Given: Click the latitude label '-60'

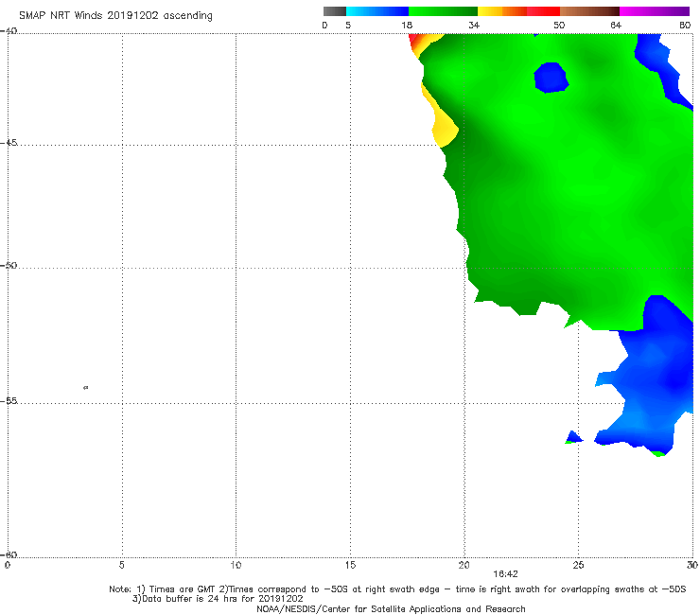Looking at the screenshot, I should click(9, 554).
